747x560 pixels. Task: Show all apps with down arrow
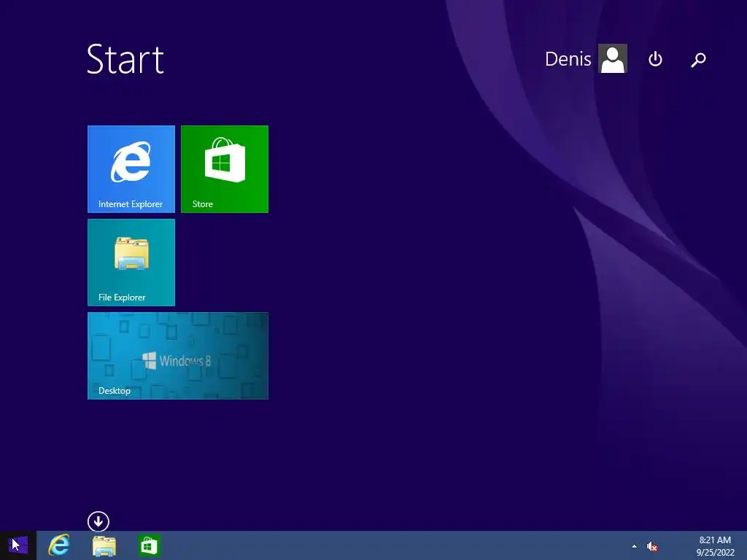98,521
